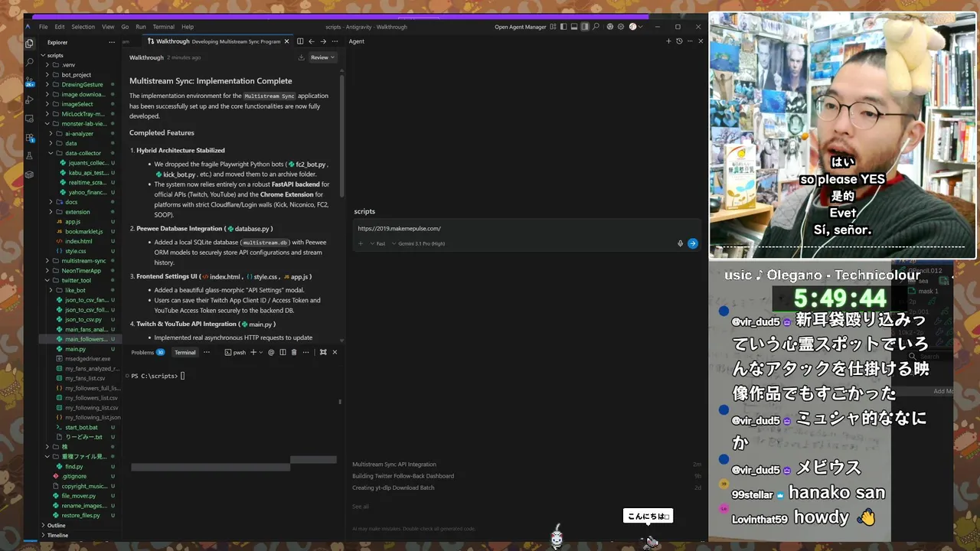
Task: Open .gitignore file in explorer
Action: tap(74, 476)
